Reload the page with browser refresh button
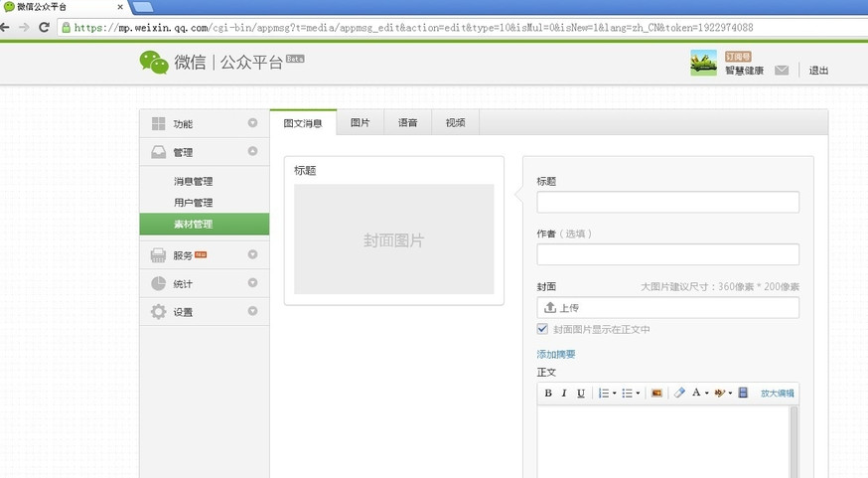The height and width of the screenshot is (478, 868). tap(45, 27)
